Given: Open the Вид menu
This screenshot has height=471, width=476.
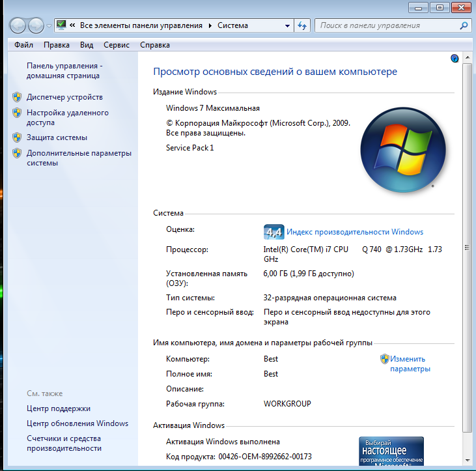Looking at the screenshot, I should pyautogui.click(x=87, y=45).
